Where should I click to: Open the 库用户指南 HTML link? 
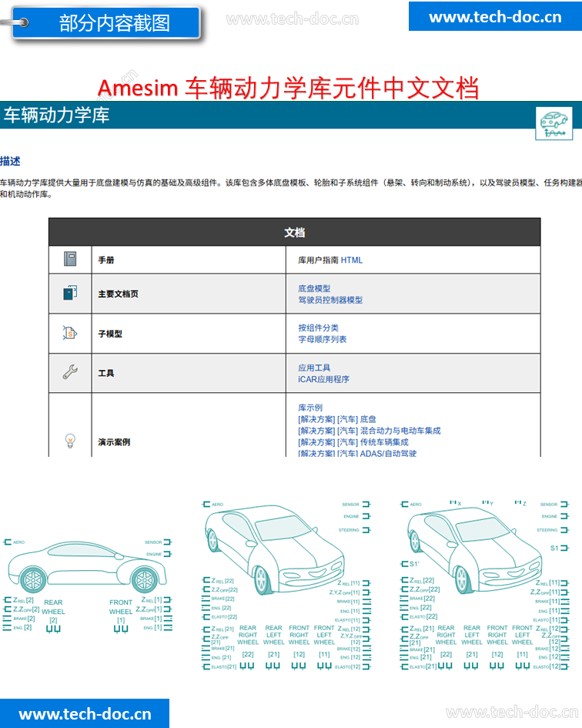(330, 260)
